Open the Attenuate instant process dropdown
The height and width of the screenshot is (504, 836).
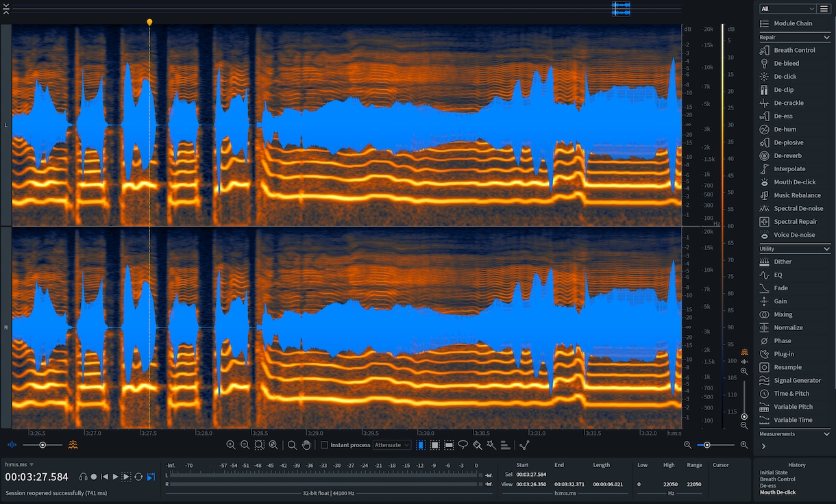click(x=392, y=445)
